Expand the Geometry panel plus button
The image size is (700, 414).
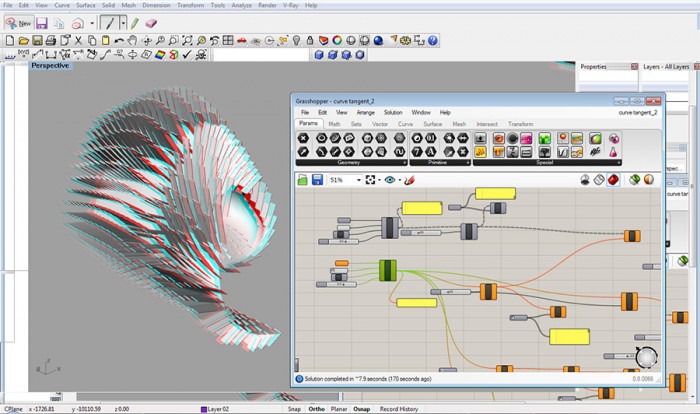click(404, 163)
